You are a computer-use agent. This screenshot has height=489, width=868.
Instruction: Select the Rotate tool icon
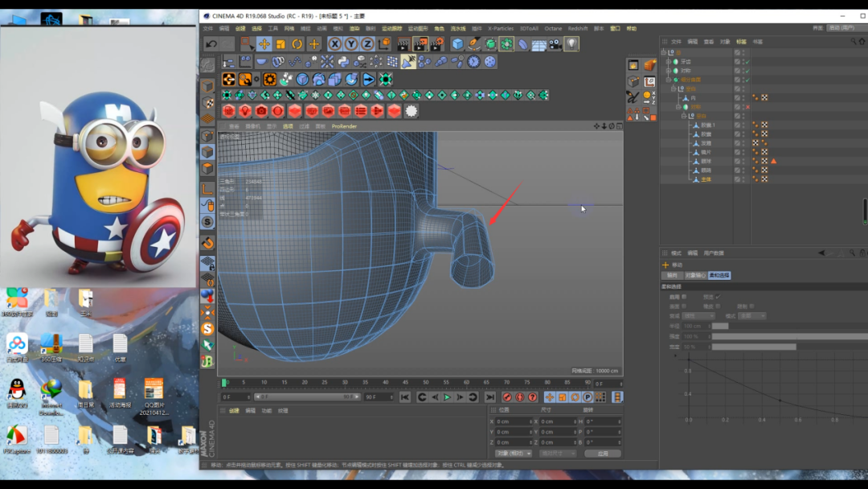[x=297, y=43]
